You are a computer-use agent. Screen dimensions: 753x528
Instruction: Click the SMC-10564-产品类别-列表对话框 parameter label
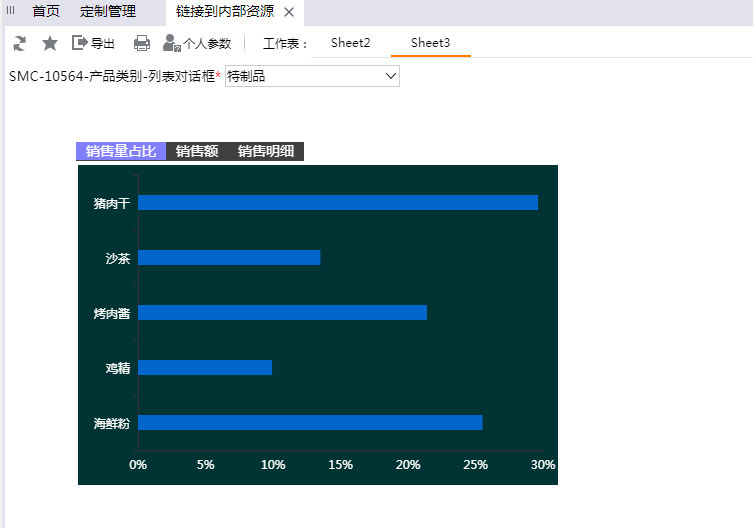(x=112, y=76)
